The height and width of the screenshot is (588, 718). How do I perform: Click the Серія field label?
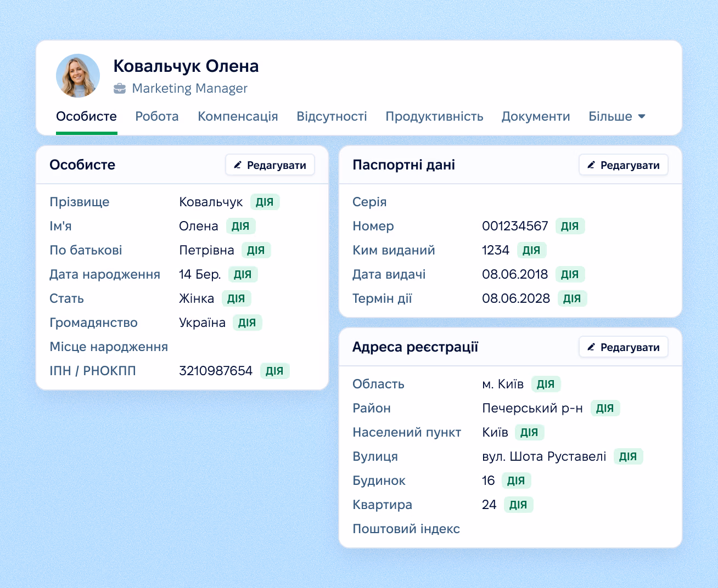pos(369,202)
